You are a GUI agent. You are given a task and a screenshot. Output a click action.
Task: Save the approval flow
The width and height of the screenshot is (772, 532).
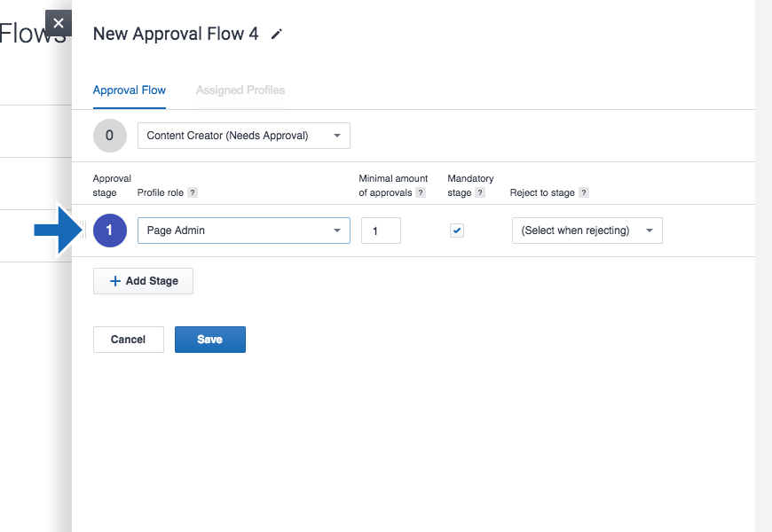(209, 340)
